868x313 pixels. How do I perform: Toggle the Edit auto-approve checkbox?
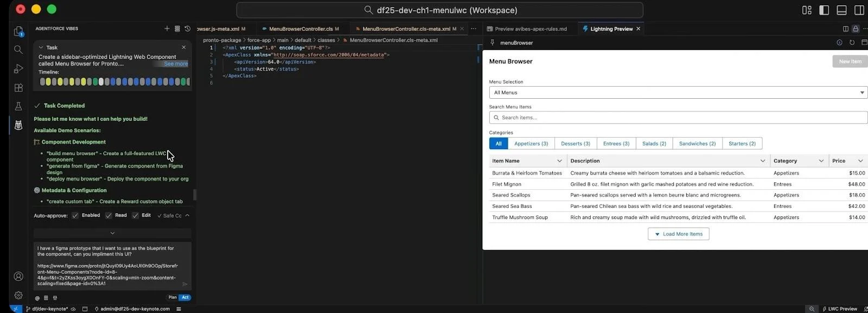pyautogui.click(x=135, y=215)
